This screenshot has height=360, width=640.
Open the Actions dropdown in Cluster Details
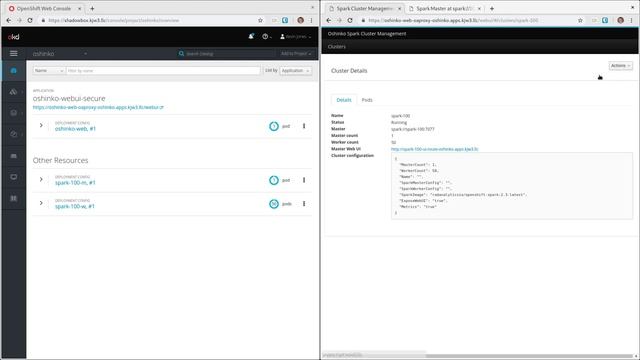620,66
